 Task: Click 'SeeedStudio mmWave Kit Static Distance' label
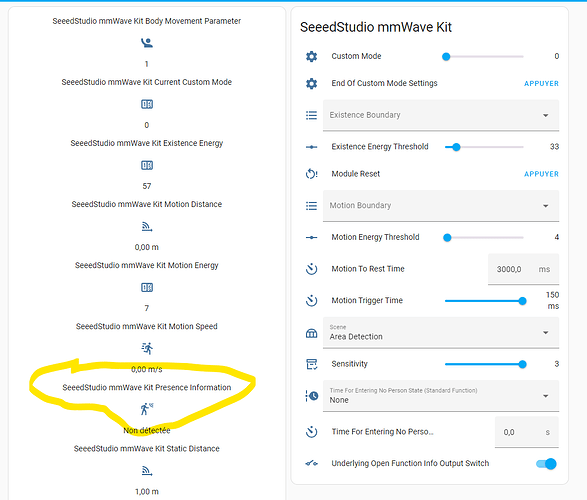pos(147,448)
